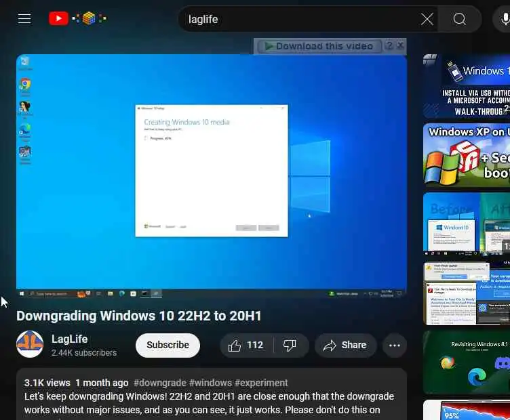Start voice search with microphone icon
Viewport: 510px width, 420px height.
pos(504,19)
